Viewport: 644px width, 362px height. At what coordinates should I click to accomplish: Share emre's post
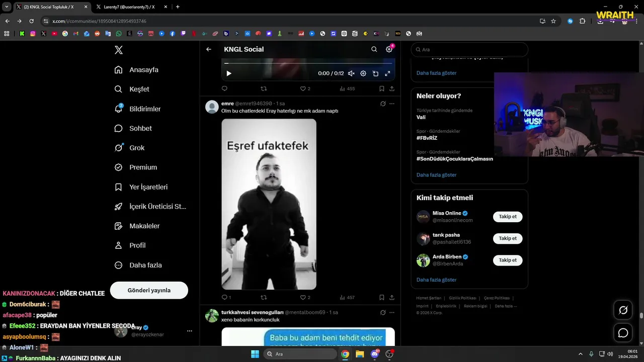392,298
